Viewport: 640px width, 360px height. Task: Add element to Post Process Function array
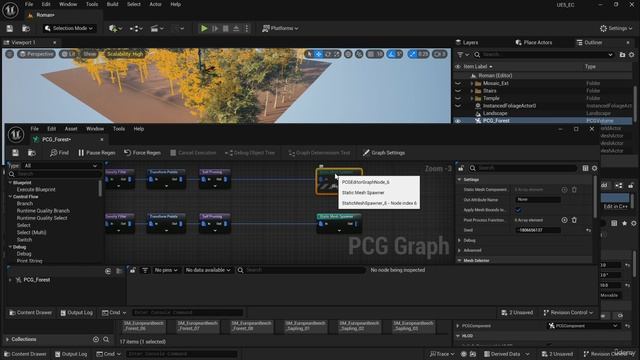(x=564, y=220)
